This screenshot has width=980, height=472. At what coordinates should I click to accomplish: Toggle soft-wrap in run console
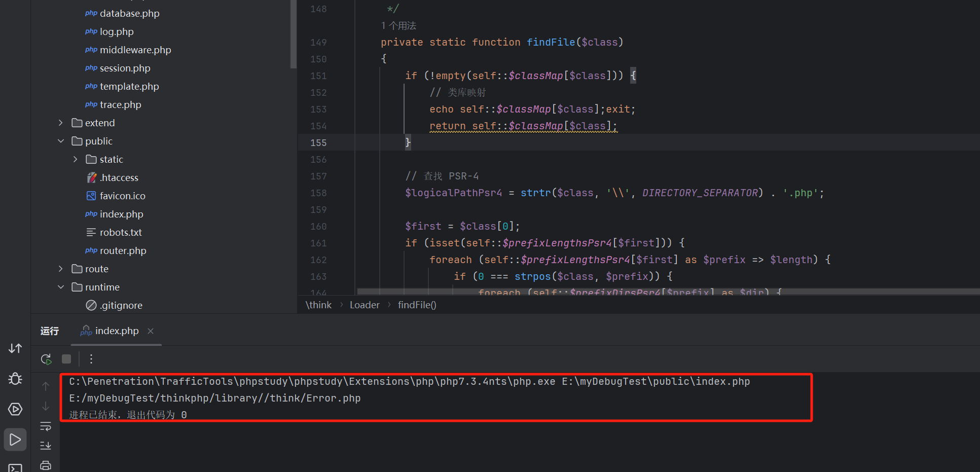tap(46, 426)
